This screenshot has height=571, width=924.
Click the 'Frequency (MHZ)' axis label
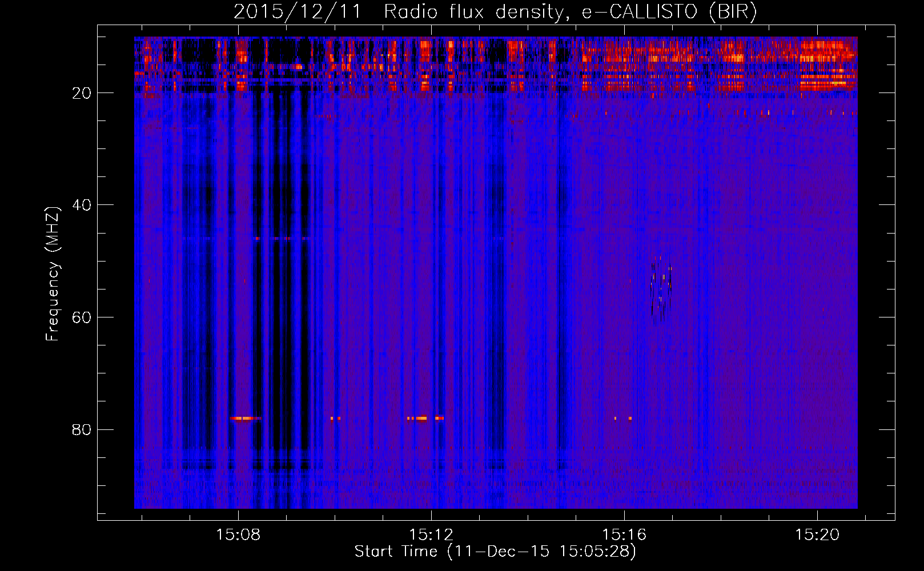click(53, 274)
